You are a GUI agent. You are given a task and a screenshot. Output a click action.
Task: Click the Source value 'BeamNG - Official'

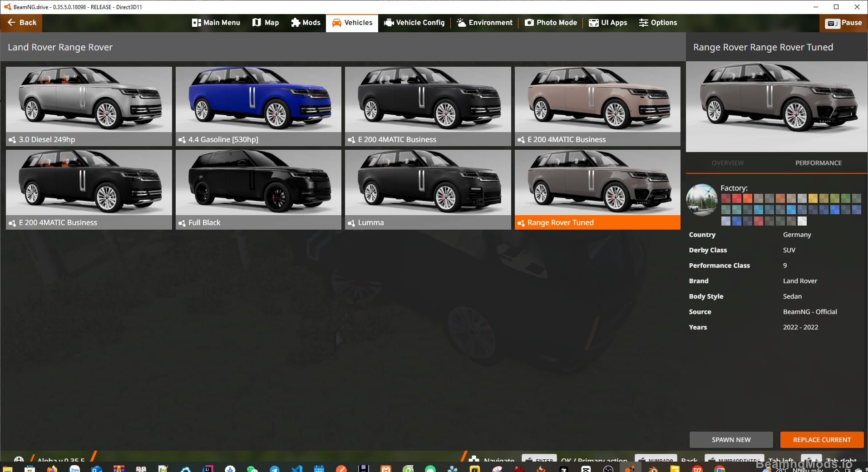[810, 312]
